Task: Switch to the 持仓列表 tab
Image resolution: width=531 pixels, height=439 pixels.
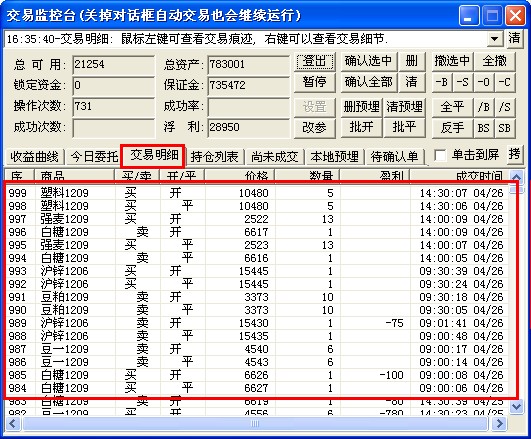Action: click(x=214, y=157)
